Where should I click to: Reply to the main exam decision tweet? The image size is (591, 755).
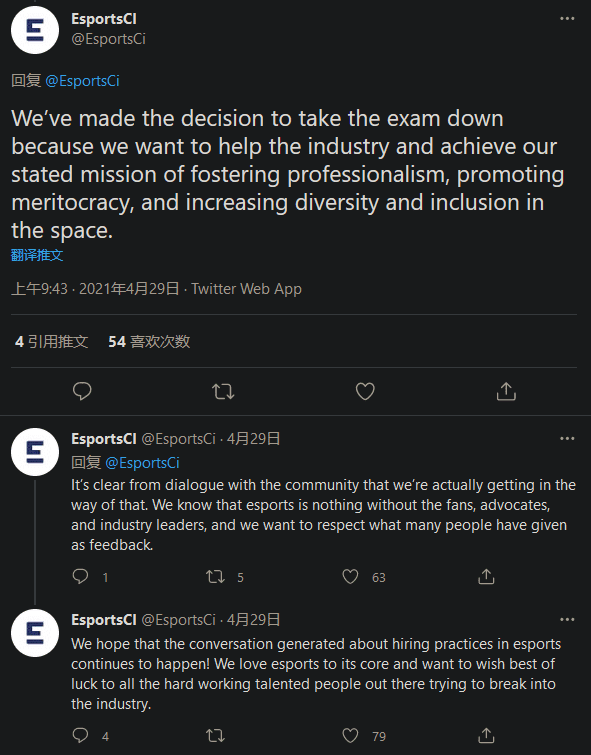pyautogui.click(x=82, y=391)
